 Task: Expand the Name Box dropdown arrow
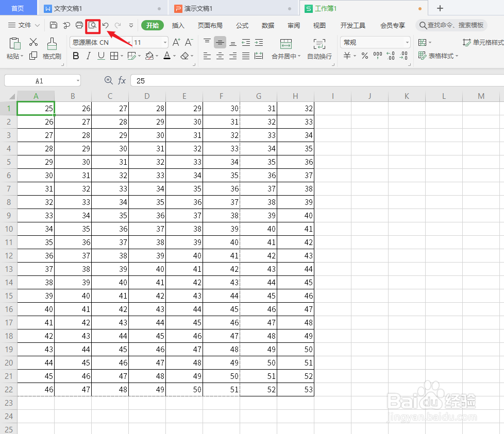(x=77, y=81)
